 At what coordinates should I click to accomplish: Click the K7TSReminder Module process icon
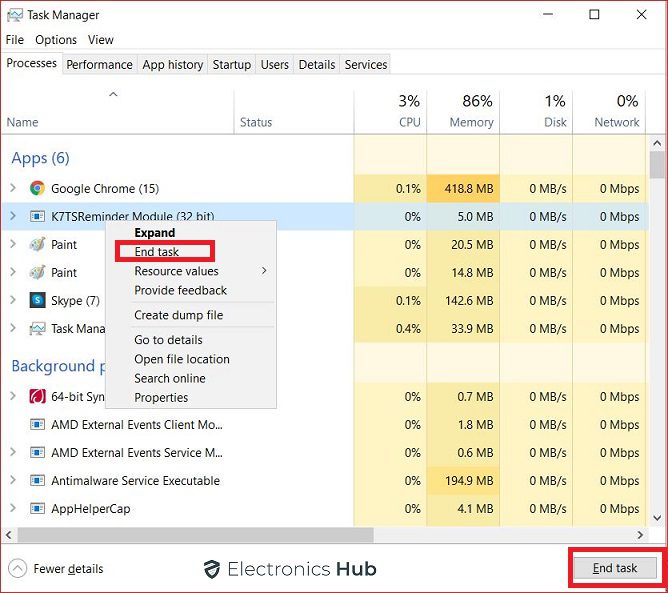[37, 216]
